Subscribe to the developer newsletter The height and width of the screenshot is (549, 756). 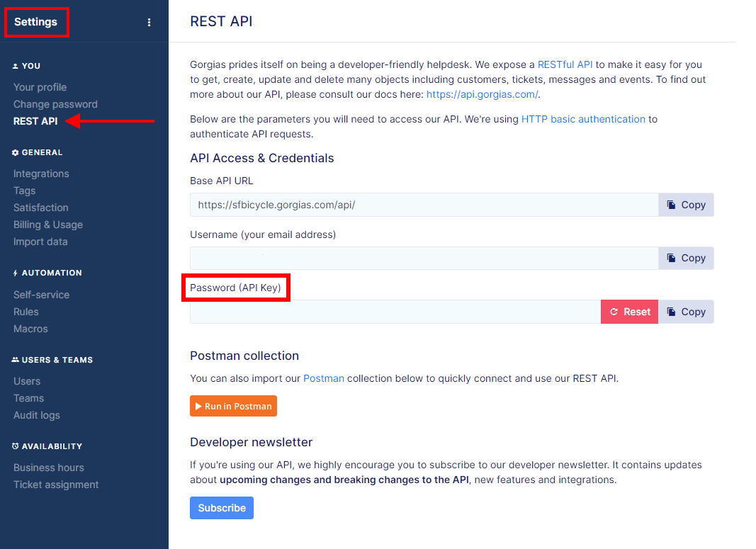coord(222,508)
